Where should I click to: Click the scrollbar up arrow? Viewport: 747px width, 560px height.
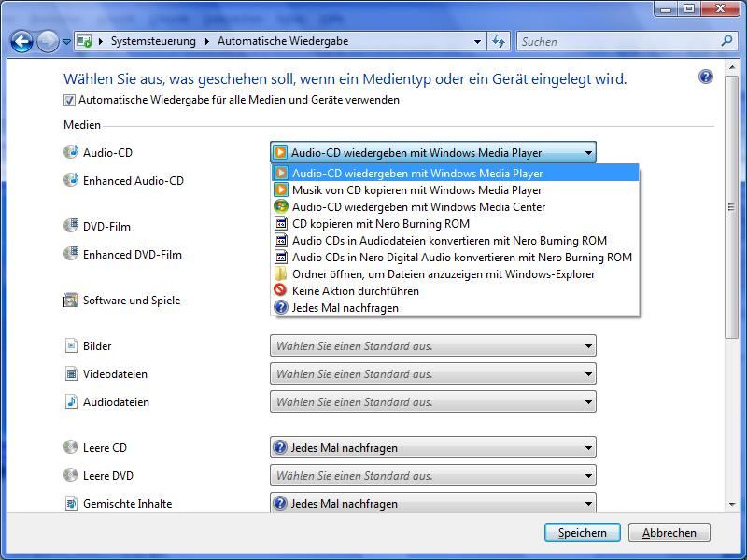coord(731,67)
